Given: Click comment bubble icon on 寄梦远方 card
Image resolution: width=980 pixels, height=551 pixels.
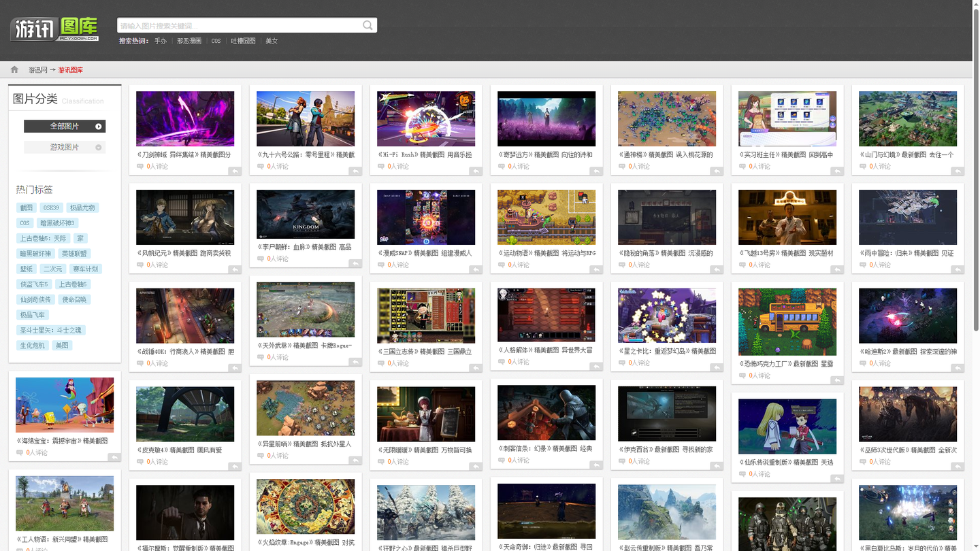Looking at the screenshot, I should [502, 167].
